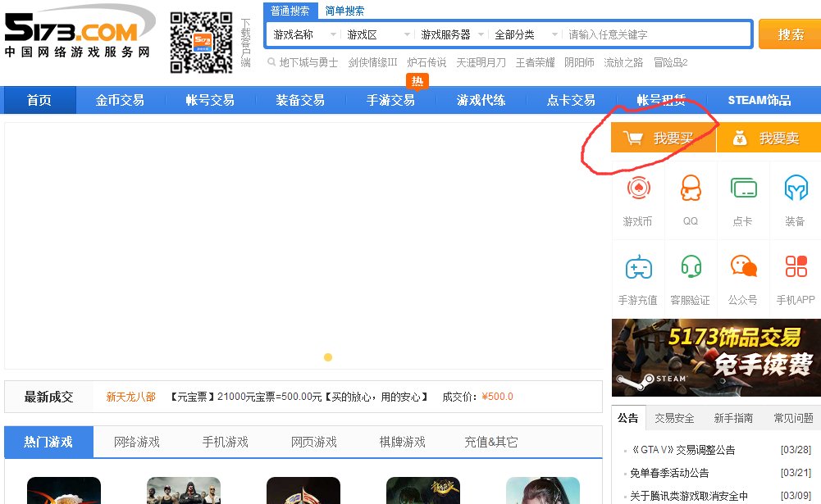Click the carousel indicator dot

pos(328,356)
